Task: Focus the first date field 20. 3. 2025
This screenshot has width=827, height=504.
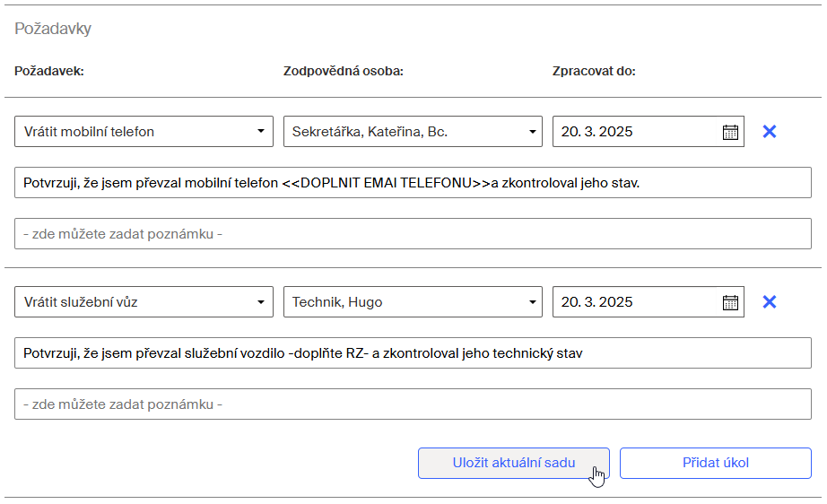Action: [636, 131]
